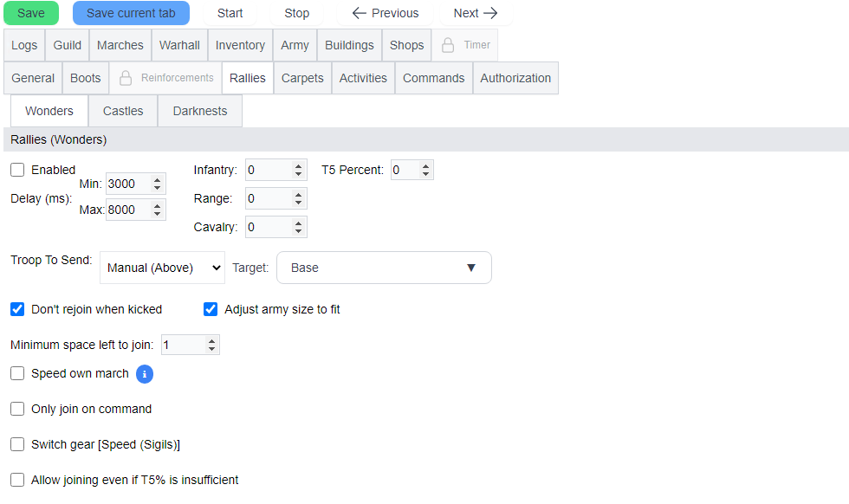Viewport: 849px width, 504px height.
Task: Click the Cavalry number input field
Action: coord(268,227)
